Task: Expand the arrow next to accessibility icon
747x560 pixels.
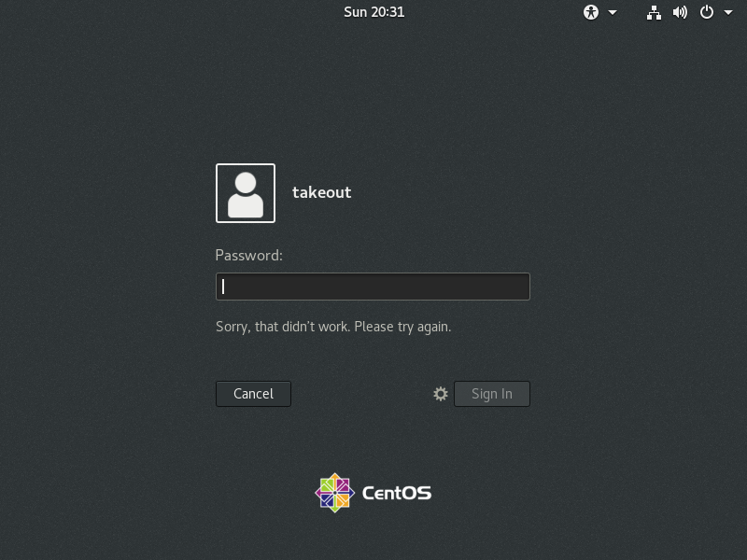Action: click(613, 13)
